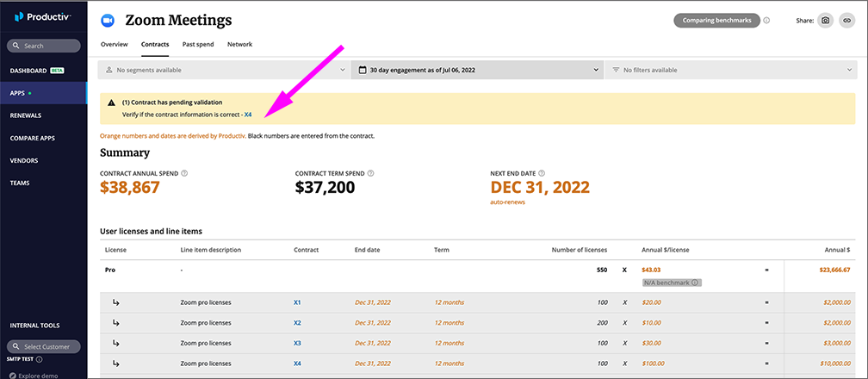Click the N/A benchmark badge
868x379 pixels.
point(672,283)
